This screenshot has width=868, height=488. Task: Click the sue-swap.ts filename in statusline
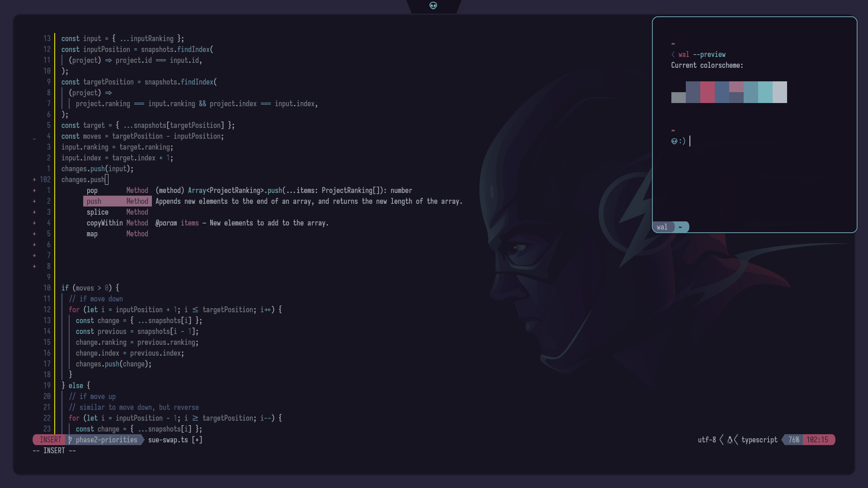click(x=168, y=440)
